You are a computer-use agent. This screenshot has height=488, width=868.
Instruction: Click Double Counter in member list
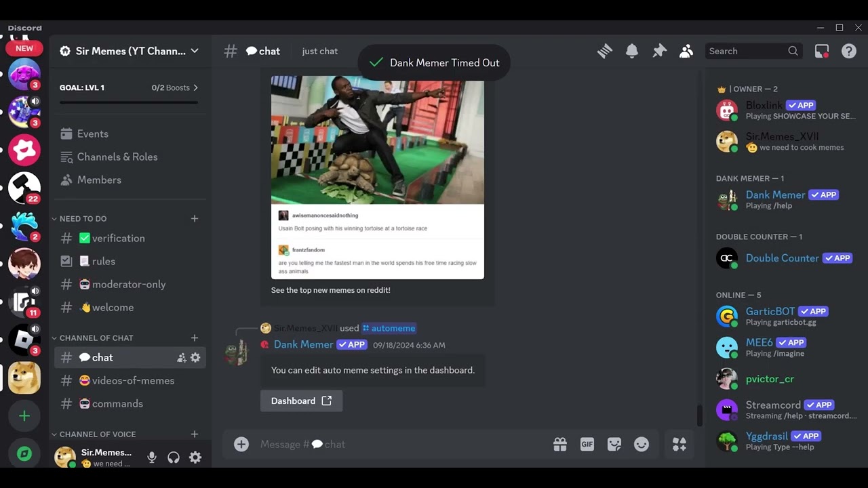coord(787,258)
